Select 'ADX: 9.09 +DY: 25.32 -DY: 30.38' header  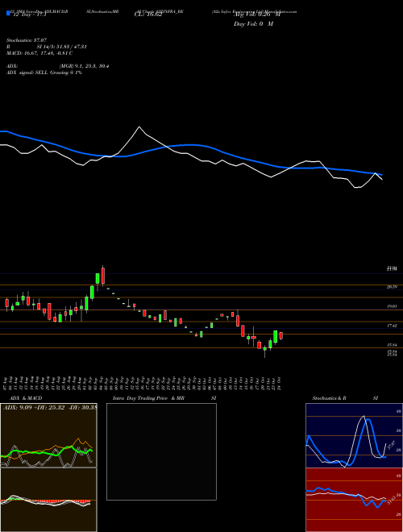pos(49,407)
